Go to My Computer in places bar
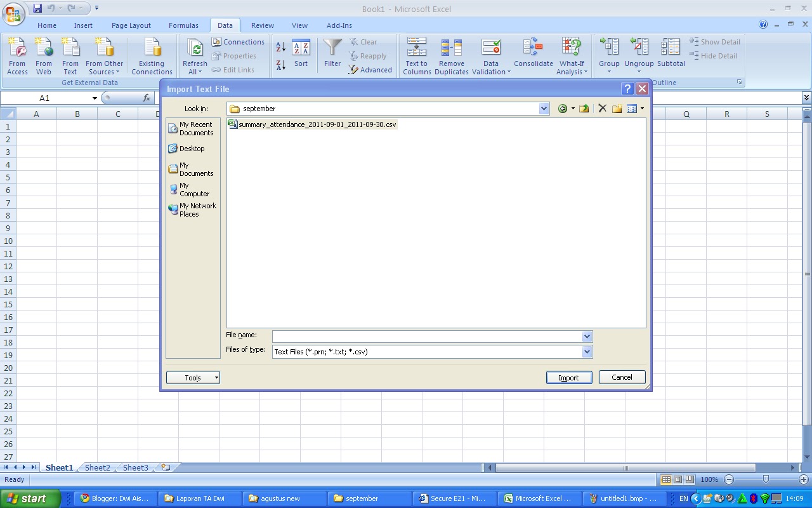The height and width of the screenshot is (508, 812). (193, 189)
